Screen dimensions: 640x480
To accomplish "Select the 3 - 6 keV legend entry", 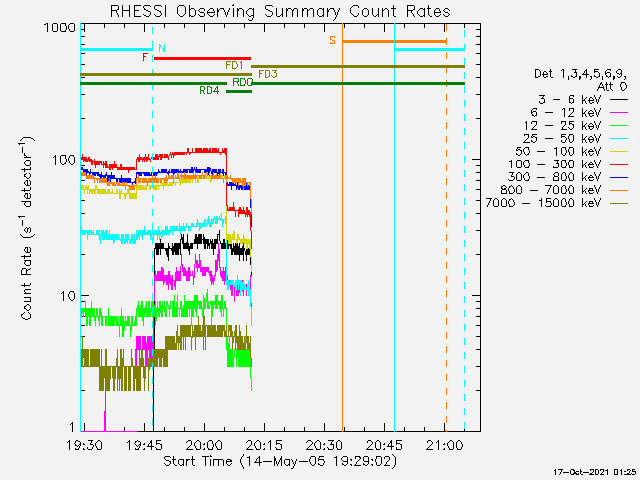I will (583, 99).
